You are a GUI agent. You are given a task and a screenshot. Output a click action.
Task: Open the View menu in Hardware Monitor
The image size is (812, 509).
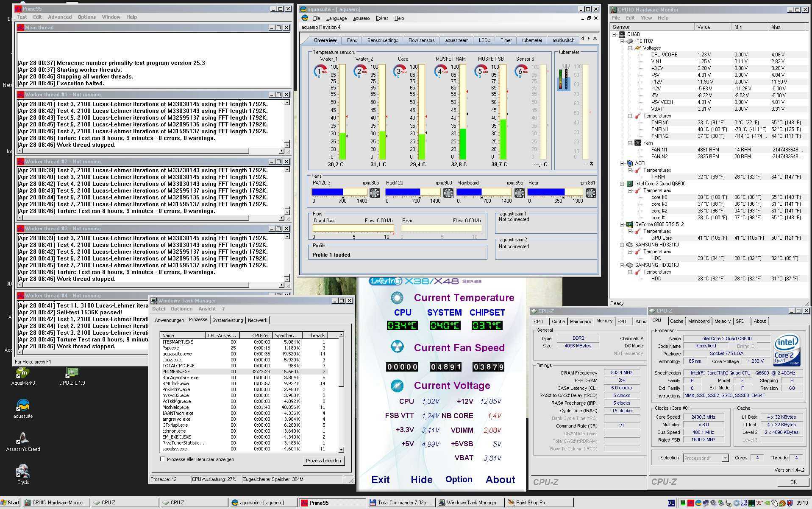pos(646,18)
